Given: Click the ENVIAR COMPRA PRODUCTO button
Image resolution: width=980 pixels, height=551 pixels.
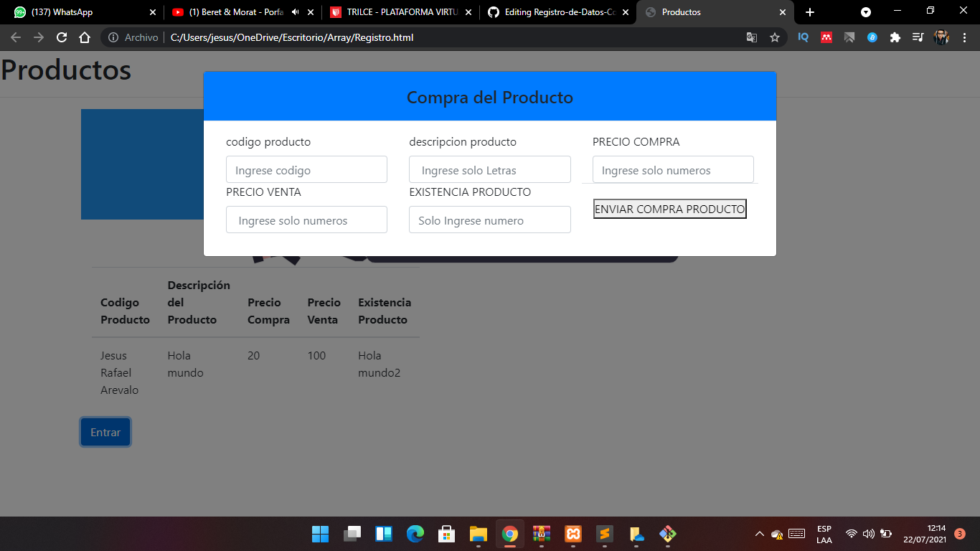Looking at the screenshot, I should [669, 209].
